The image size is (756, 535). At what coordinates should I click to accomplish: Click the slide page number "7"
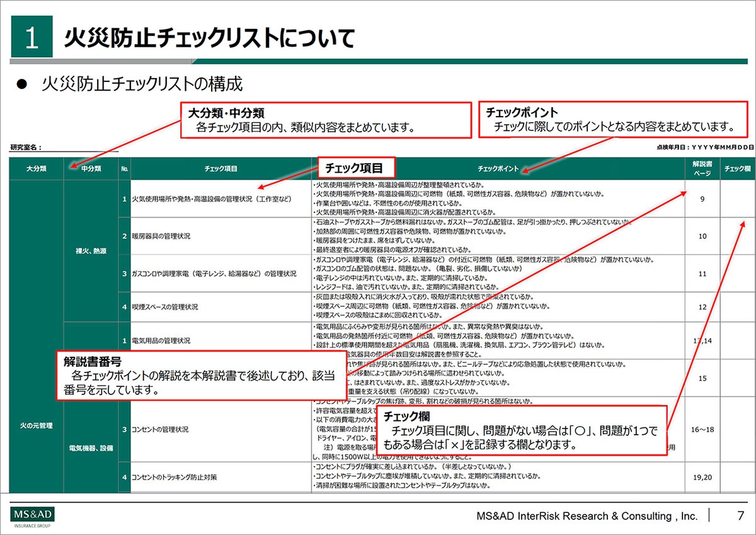[741, 515]
